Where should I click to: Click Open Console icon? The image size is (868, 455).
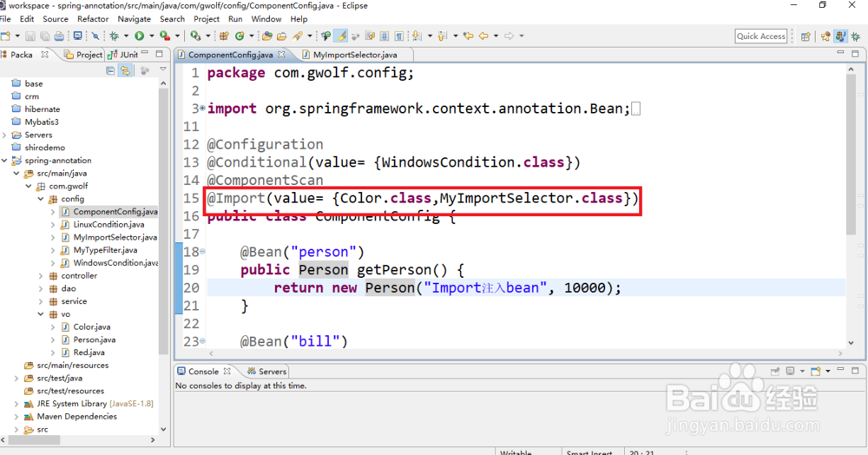coord(815,372)
